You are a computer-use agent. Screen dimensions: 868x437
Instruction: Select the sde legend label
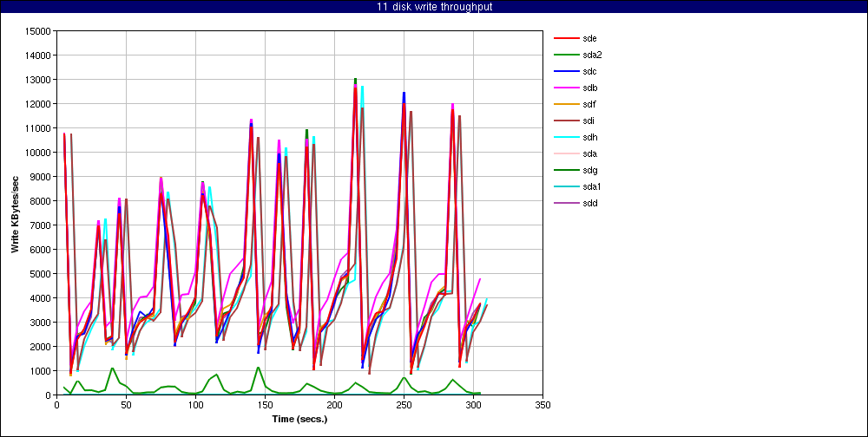[x=589, y=38]
